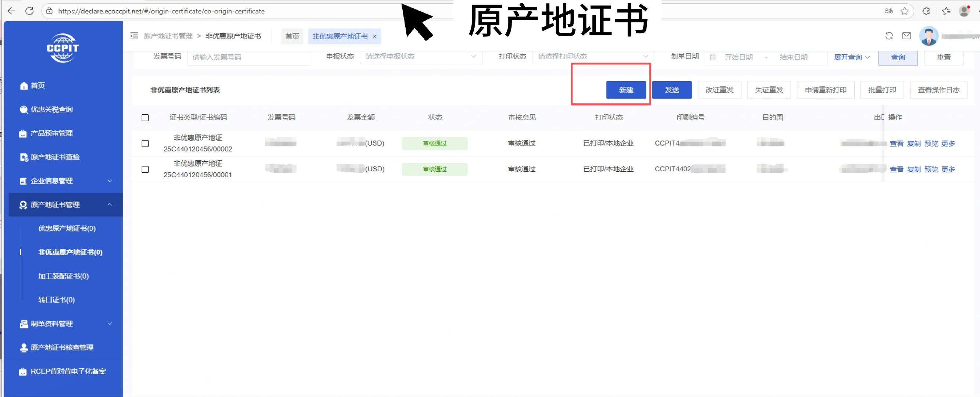Open 原产地证书查验 in sidebar
The height and width of the screenshot is (397, 980).
[55, 157]
